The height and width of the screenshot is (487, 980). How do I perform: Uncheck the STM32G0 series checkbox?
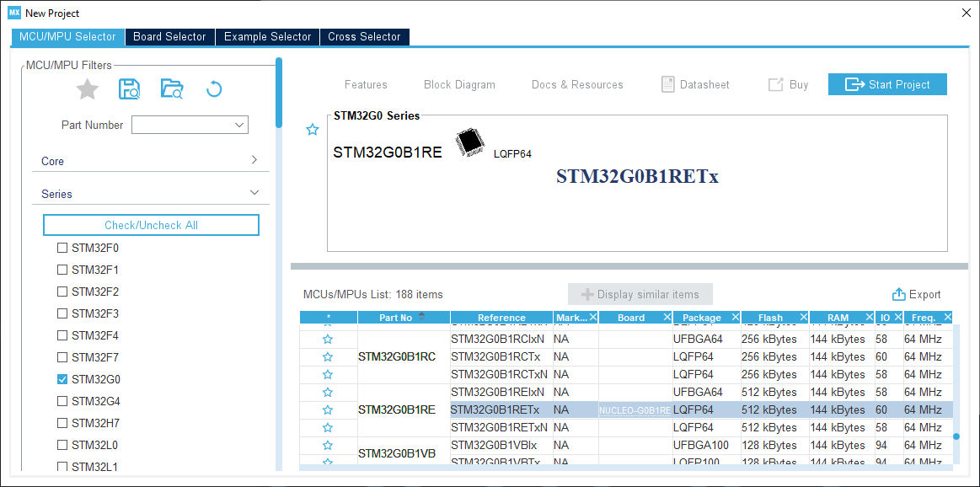pos(62,379)
